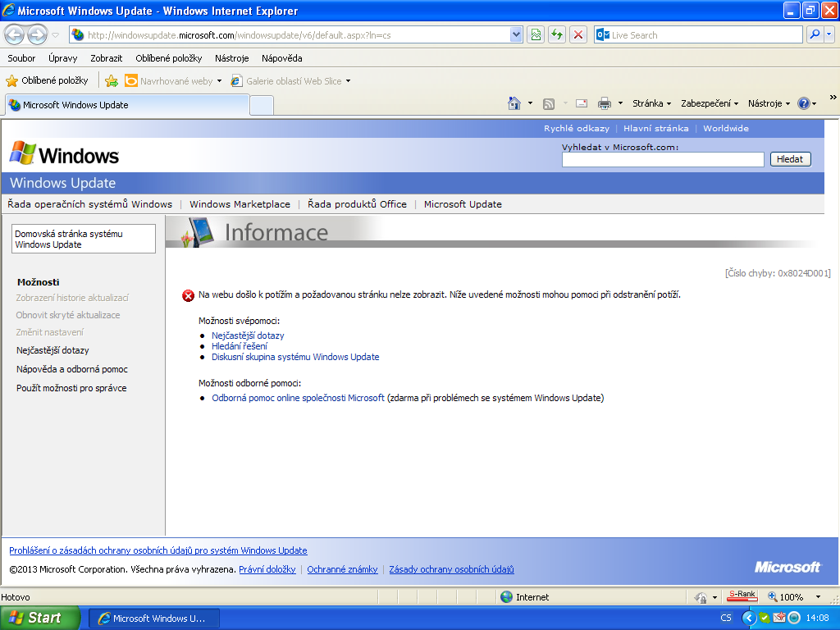Open Odborná pomoc online společnosti Microsoft
Viewport: 840px width, 630px height.
click(x=298, y=398)
